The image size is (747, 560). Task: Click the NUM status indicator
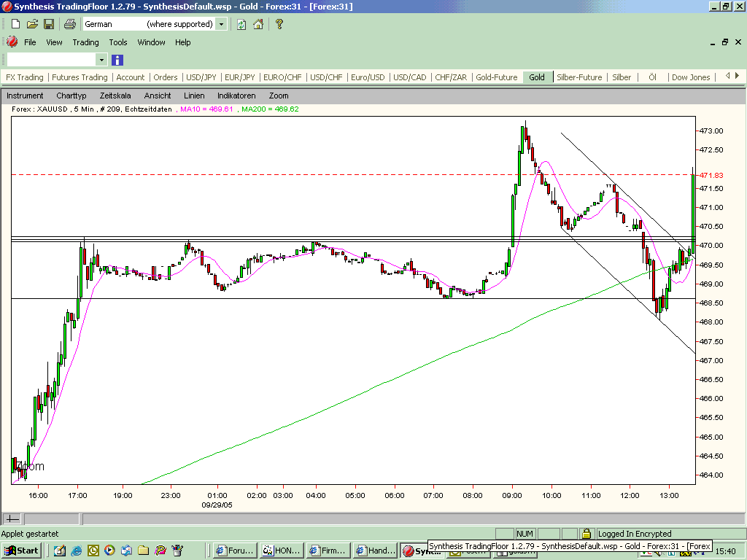525,534
